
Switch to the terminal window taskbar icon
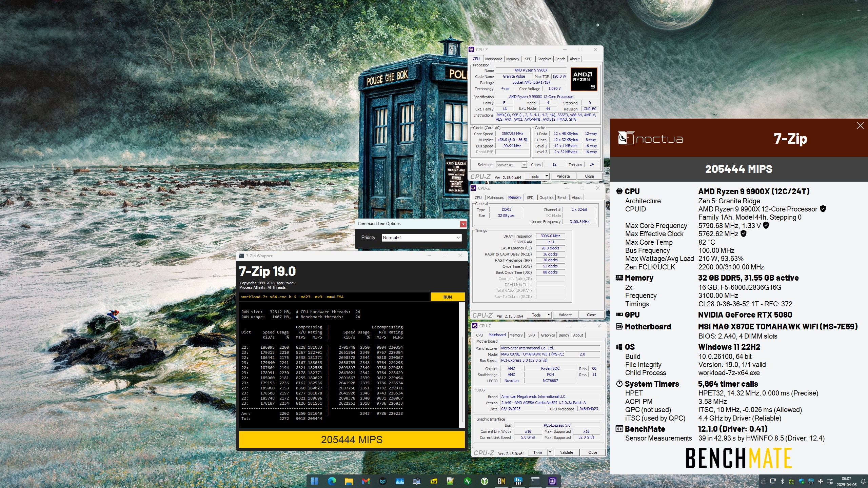pos(535,481)
